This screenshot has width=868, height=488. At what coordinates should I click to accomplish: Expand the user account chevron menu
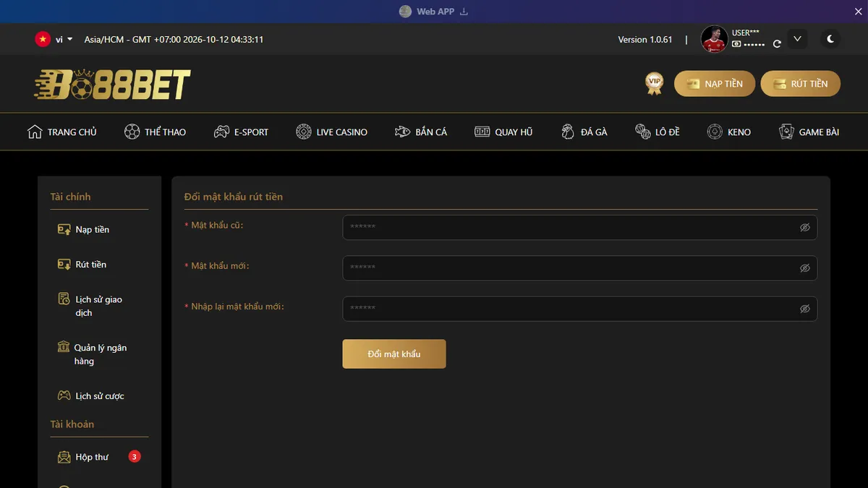point(797,39)
